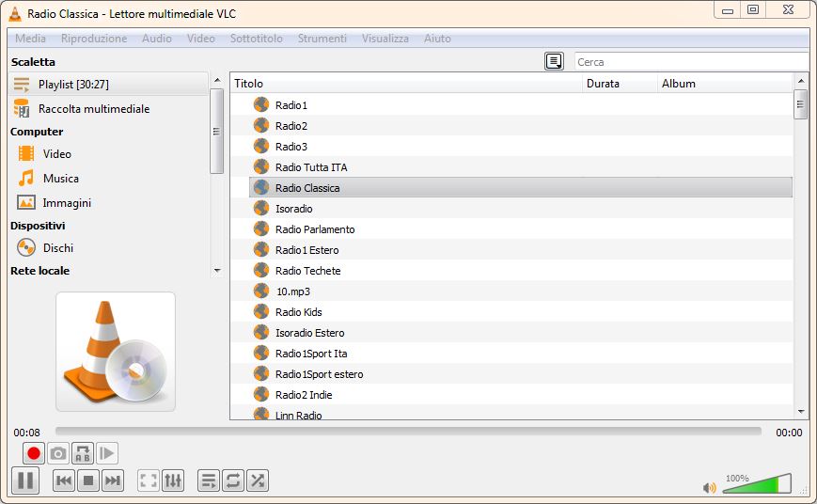Click the frame-by-frame button
Viewport: 817px width, 504px height.
[107, 453]
